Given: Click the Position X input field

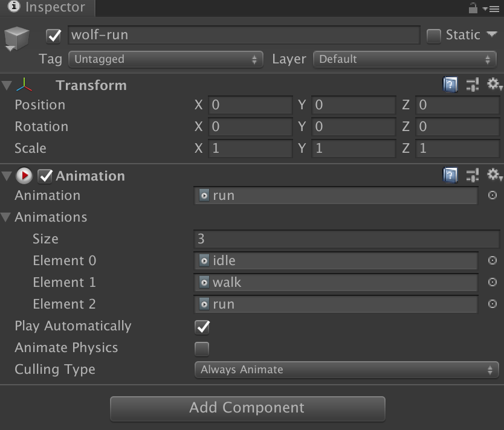Looking at the screenshot, I should tap(250, 105).
